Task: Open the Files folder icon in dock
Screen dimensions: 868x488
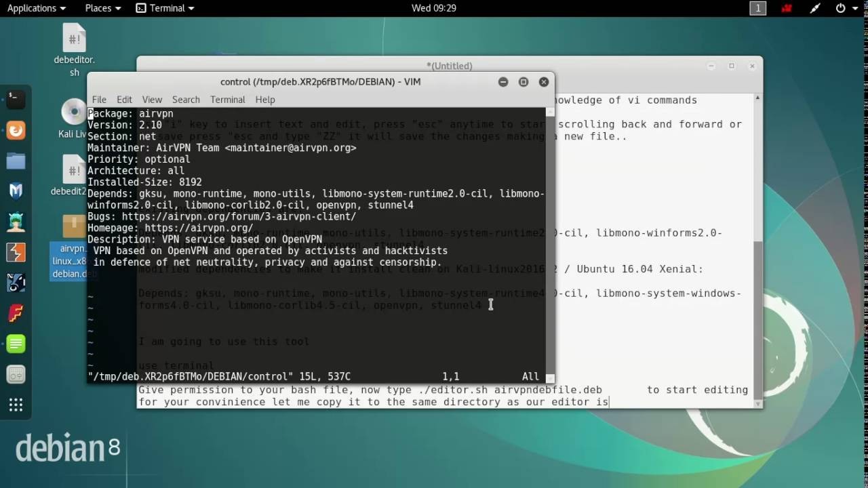Action: (16, 161)
